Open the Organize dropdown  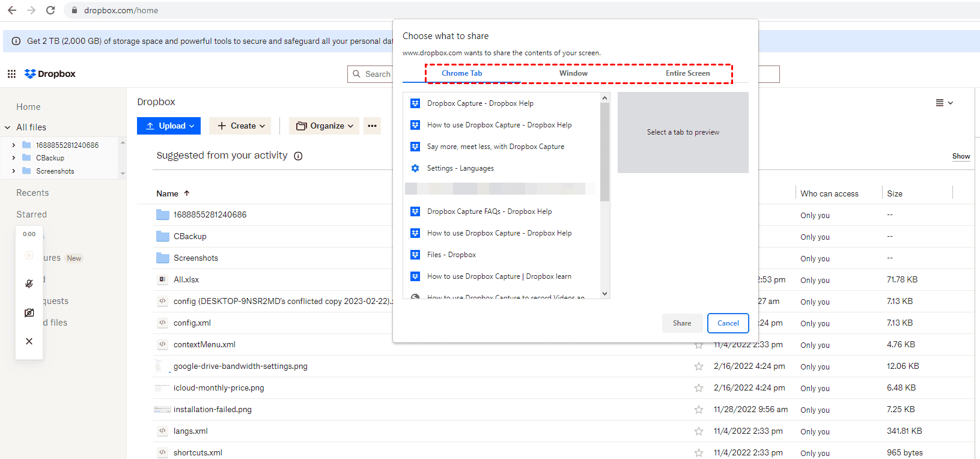point(324,126)
